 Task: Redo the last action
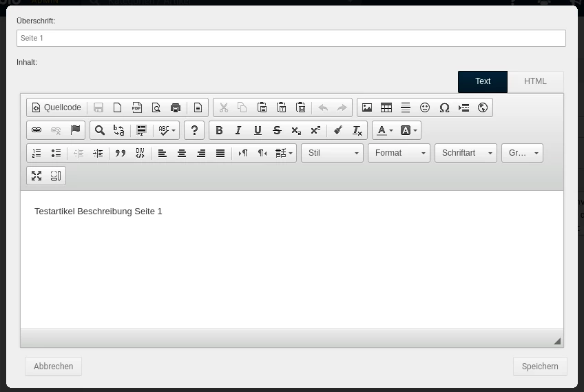coord(342,107)
